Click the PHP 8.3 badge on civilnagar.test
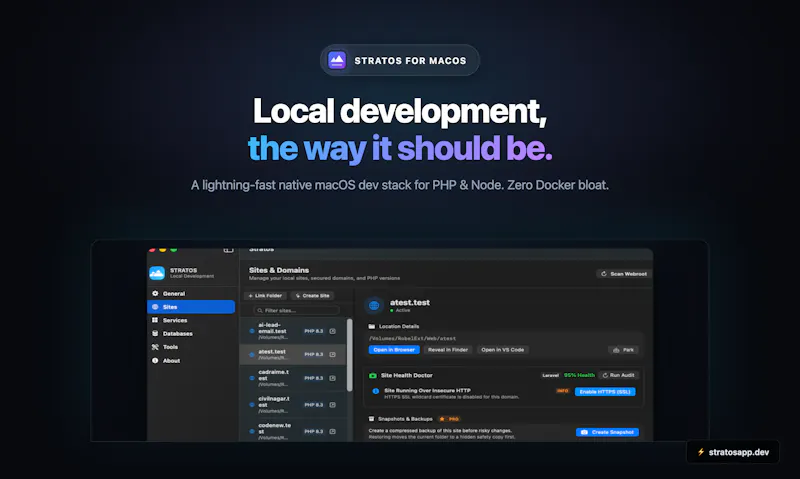Image resolution: width=800 pixels, height=479 pixels. 314,405
